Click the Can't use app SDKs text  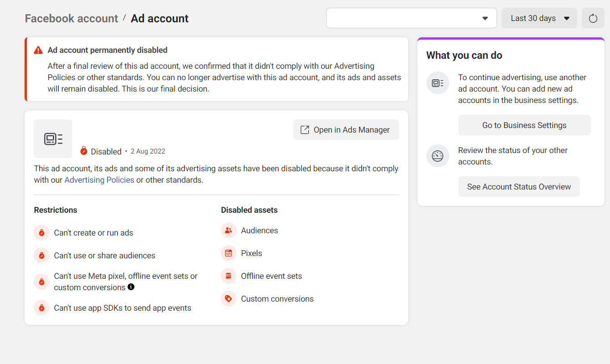coord(123,308)
